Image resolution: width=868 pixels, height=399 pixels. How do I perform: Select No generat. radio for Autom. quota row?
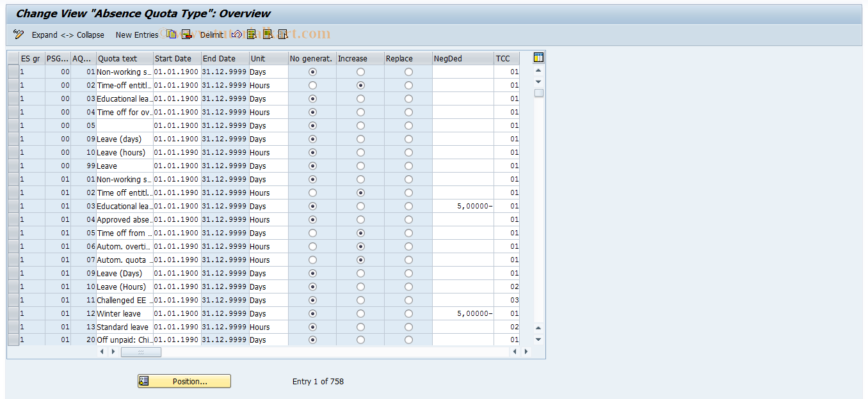point(312,260)
